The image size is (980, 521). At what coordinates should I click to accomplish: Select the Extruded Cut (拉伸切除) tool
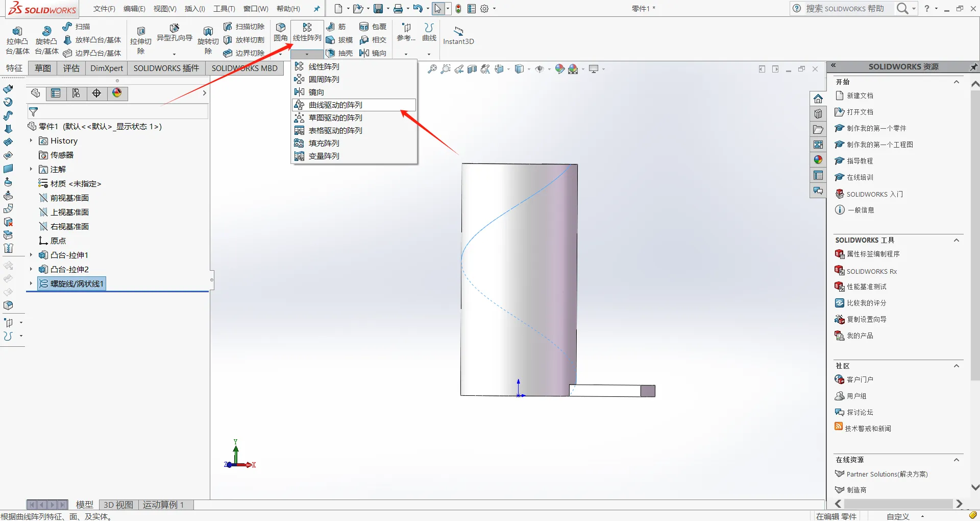(x=141, y=40)
